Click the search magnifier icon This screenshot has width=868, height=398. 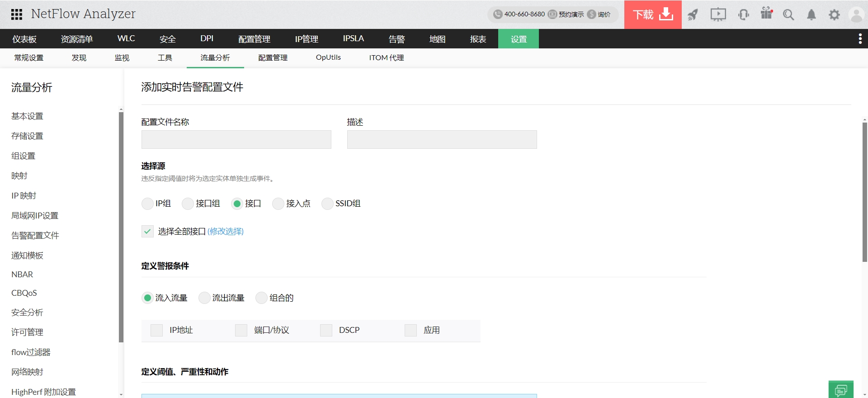click(788, 14)
